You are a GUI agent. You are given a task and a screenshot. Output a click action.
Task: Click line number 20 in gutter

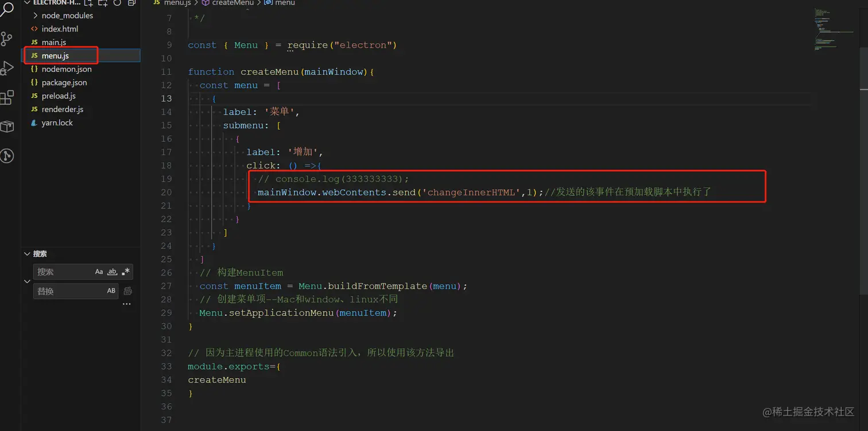point(166,192)
